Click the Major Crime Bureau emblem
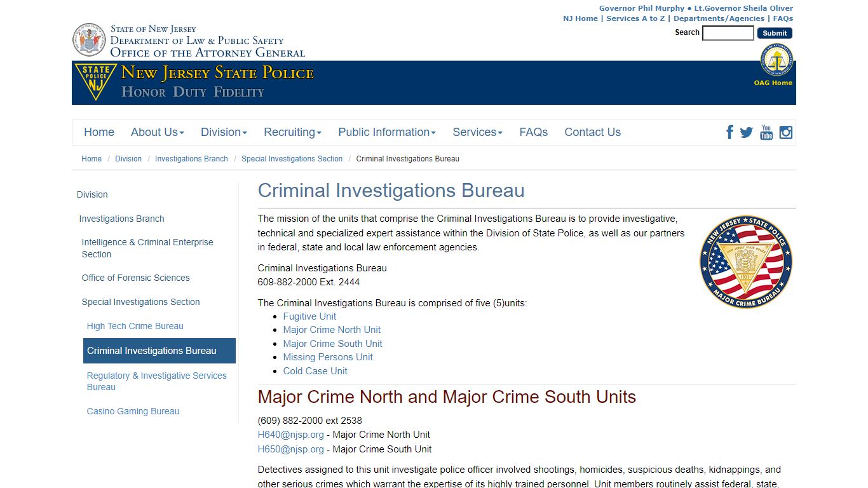Image resolution: width=868 pixels, height=488 pixels. (746, 262)
